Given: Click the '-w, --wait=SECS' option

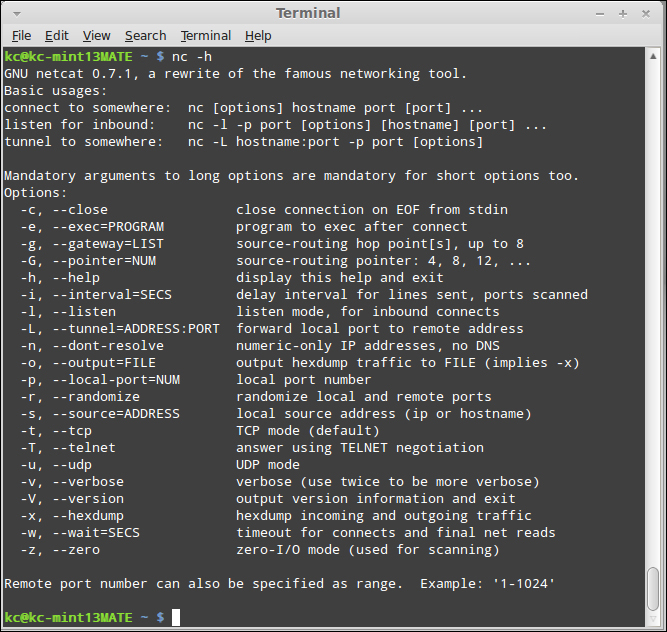Looking at the screenshot, I should (x=80, y=533).
